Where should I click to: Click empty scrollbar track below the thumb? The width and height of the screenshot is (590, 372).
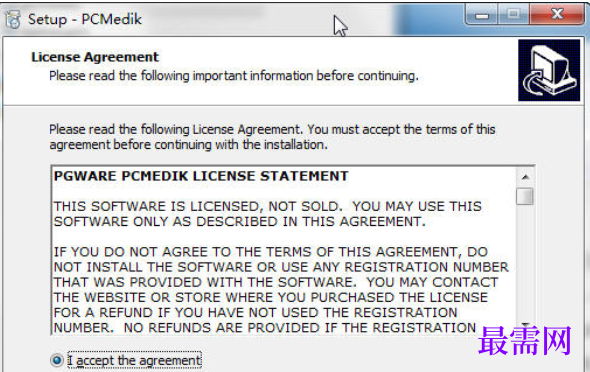pyautogui.click(x=525, y=263)
